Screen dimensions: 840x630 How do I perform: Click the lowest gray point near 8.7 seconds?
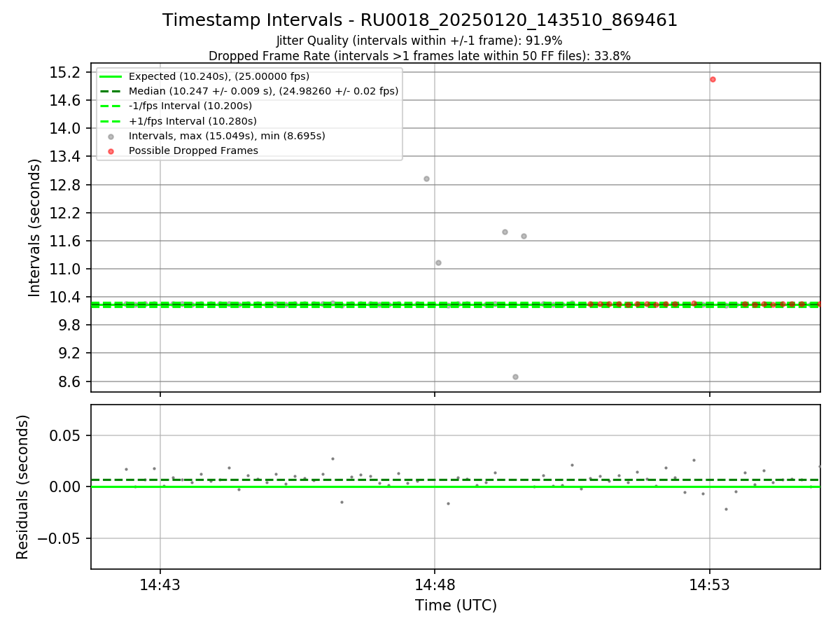click(515, 377)
